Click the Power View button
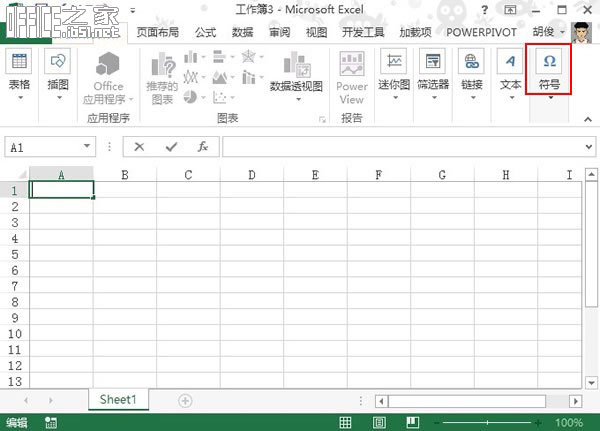The height and width of the screenshot is (431, 600). [x=352, y=78]
